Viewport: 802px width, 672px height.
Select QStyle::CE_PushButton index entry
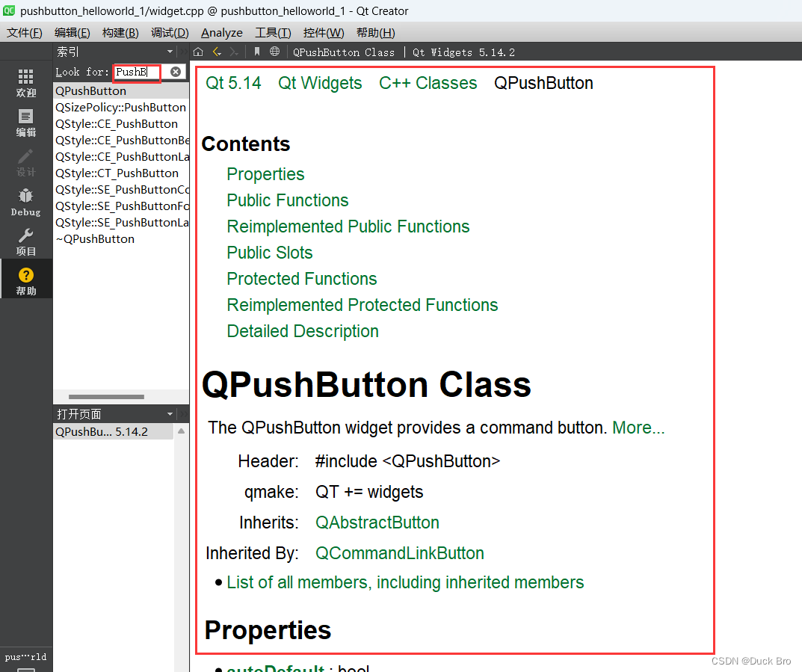tap(121, 124)
